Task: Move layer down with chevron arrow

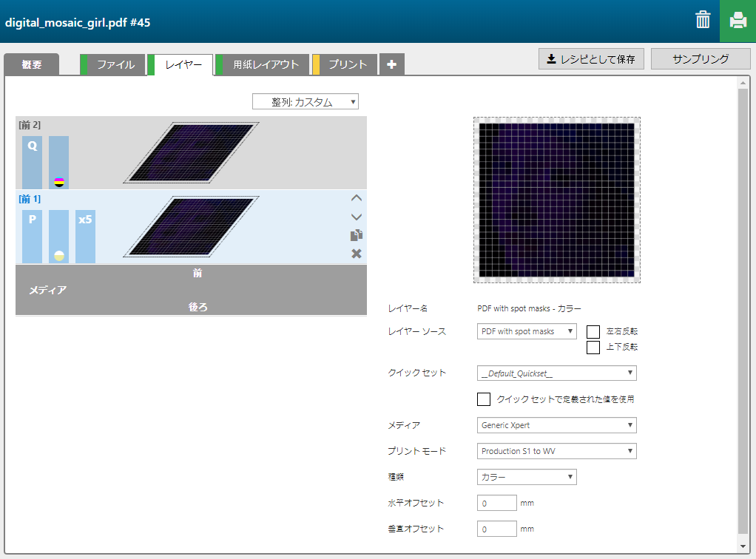Action: [357, 217]
